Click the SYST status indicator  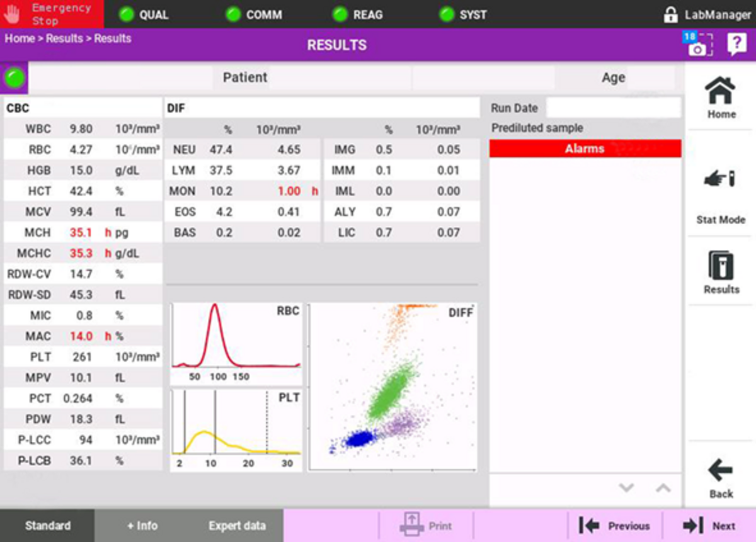[444, 14]
